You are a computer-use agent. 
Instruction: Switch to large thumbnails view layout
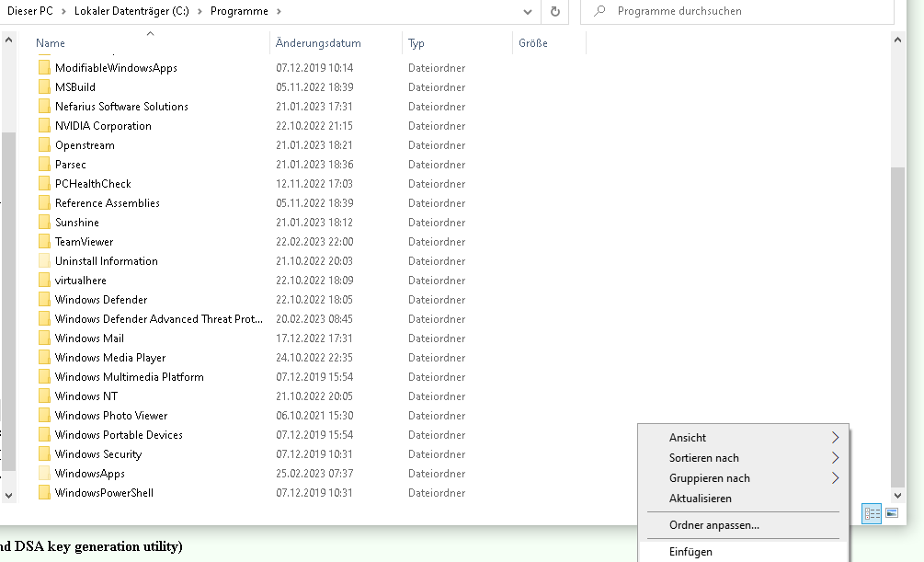[x=891, y=513]
